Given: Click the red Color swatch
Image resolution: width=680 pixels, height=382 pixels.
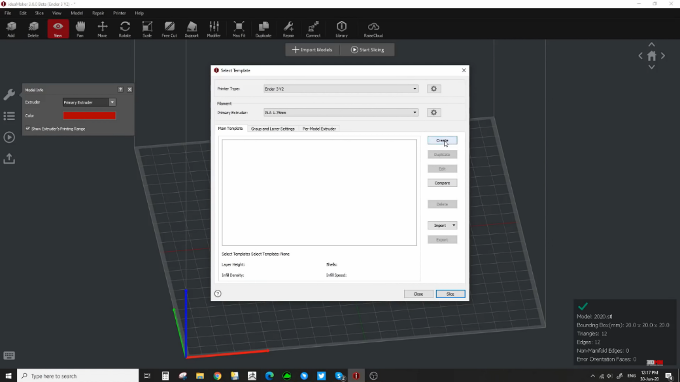Looking at the screenshot, I should 89,115.
